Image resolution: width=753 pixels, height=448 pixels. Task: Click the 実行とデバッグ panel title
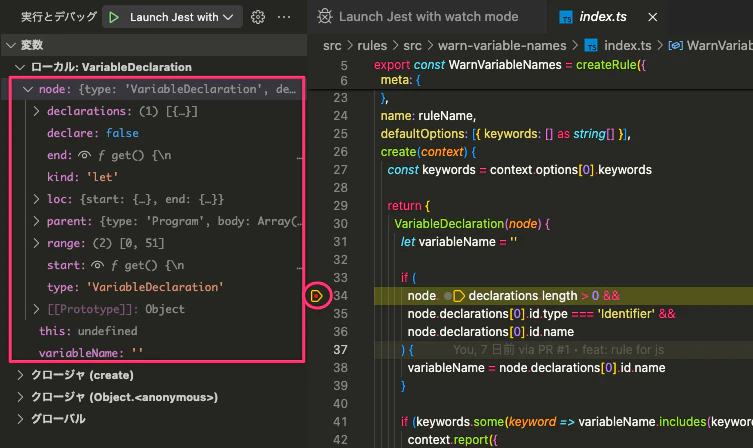pos(59,17)
